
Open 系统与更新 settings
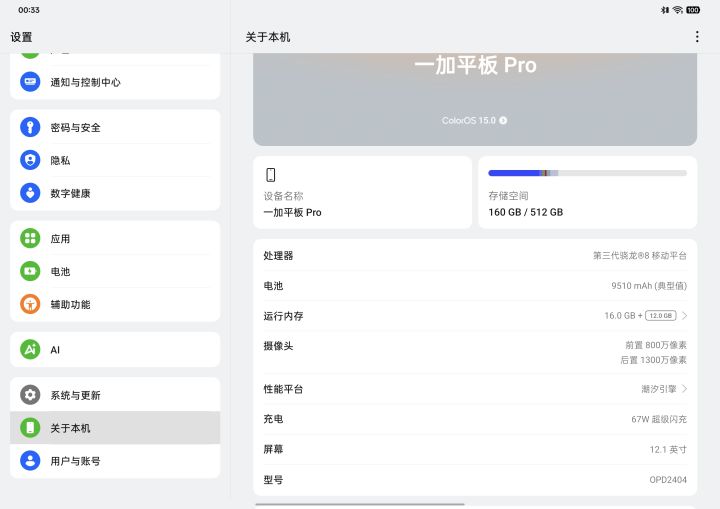115,395
